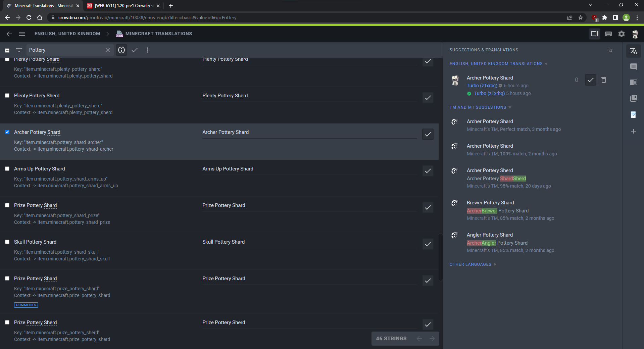Uncheck the Archer Pottery Shard checkbox

7,132
